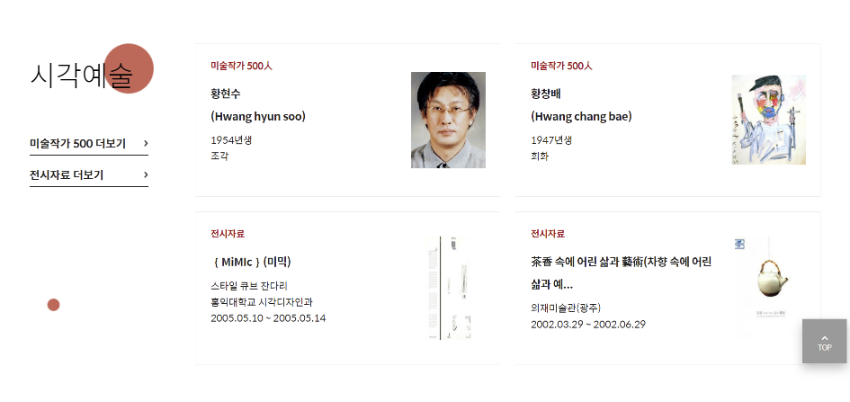850x402 pixels.
Task: Expand 미술작가 500 더보기 chevron arrow
Action: tap(146, 143)
